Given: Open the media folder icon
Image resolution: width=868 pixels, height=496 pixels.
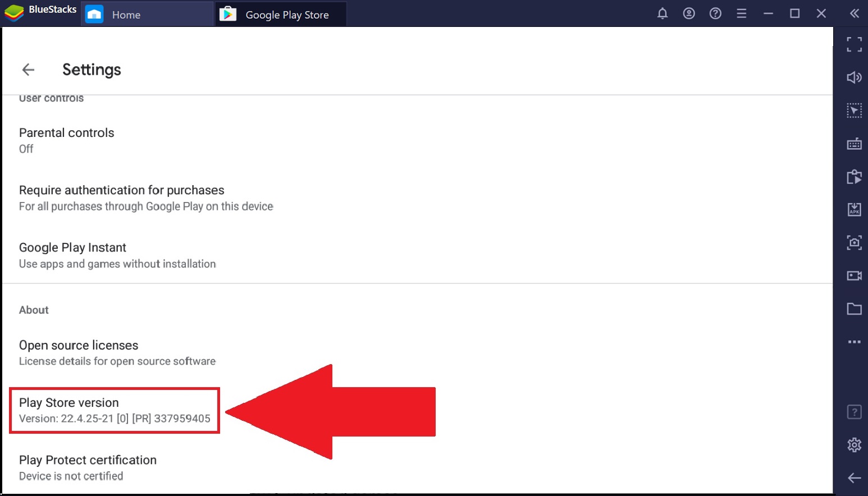Looking at the screenshot, I should coord(854,309).
